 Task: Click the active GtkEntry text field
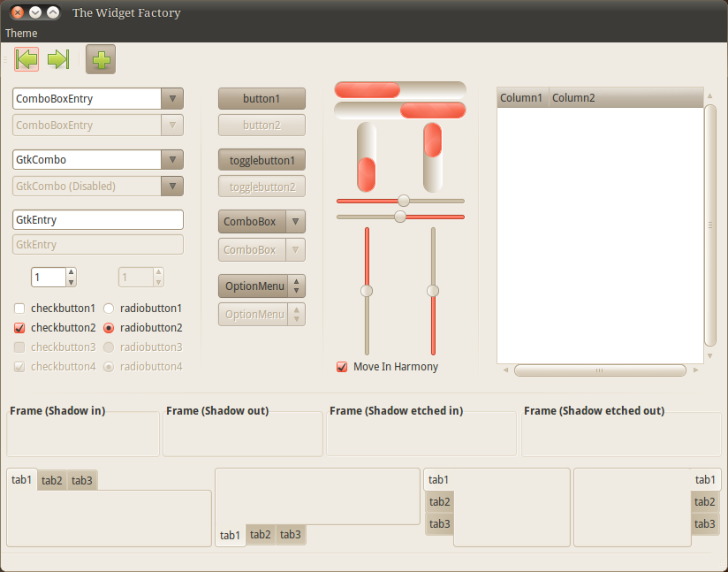[98, 220]
